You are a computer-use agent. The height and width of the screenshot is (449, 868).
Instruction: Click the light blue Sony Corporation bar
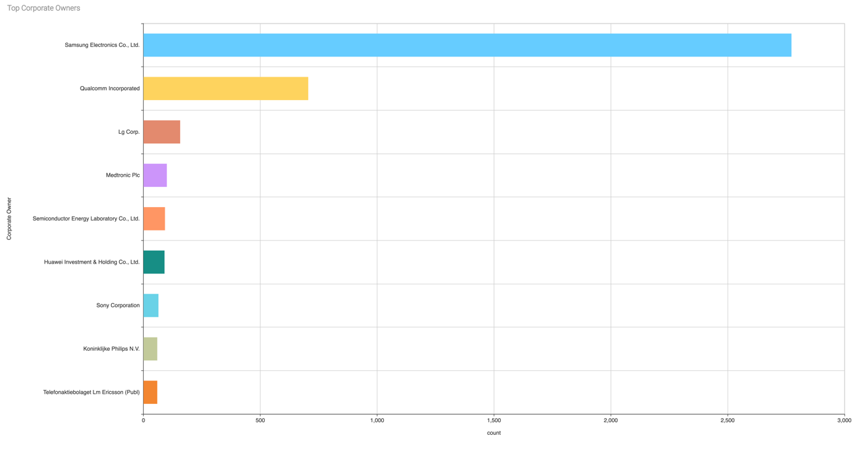[151, 305]
